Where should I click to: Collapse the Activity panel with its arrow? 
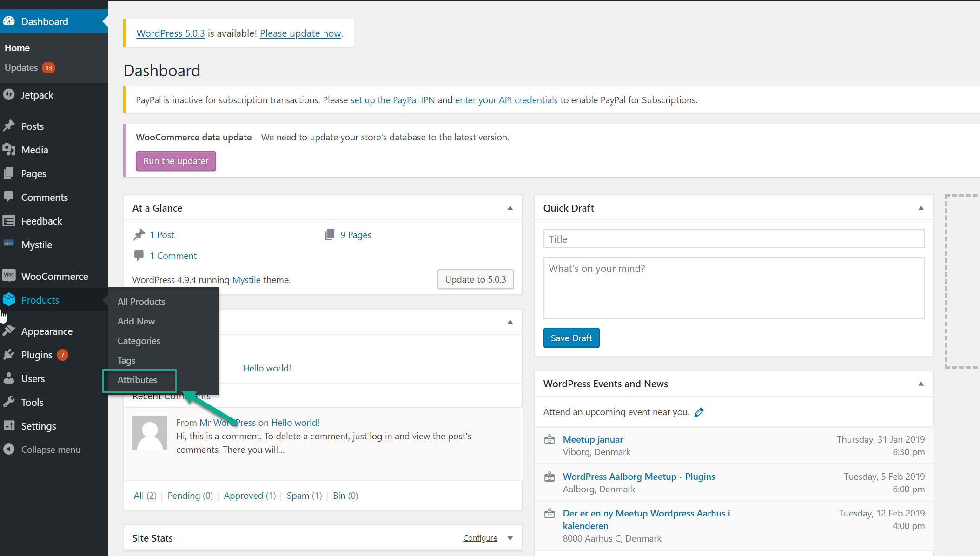pos(510,322)
